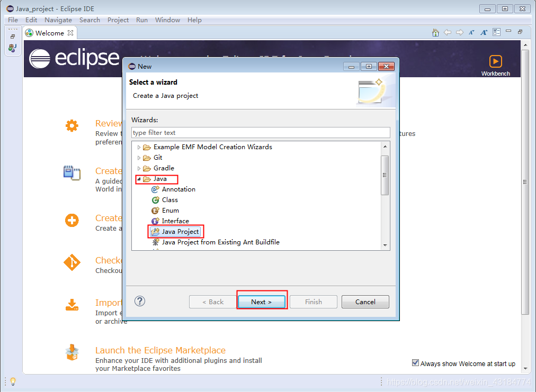The width and height of the screenshot is (536, 392).
Task: Click the Java perspective icon in left trim
Action: tap(13, 48)
